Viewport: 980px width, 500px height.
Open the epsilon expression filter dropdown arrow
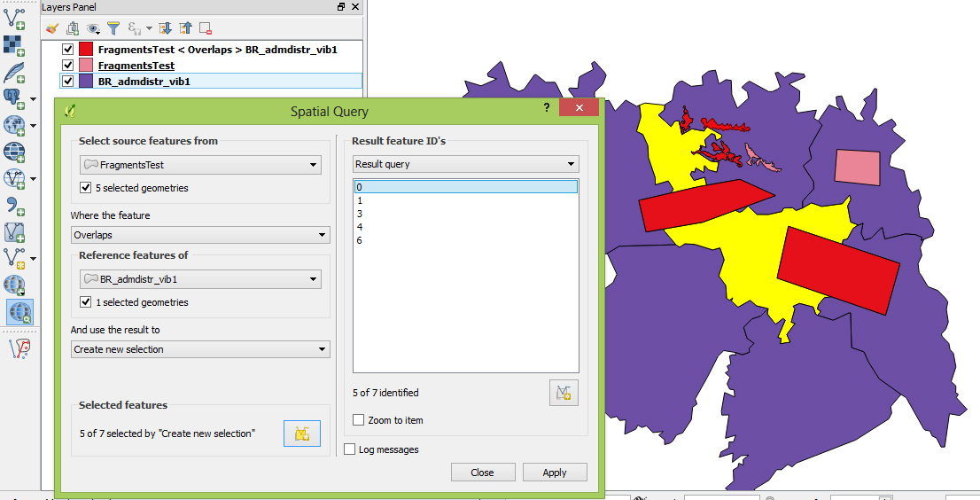pos(149,28)
